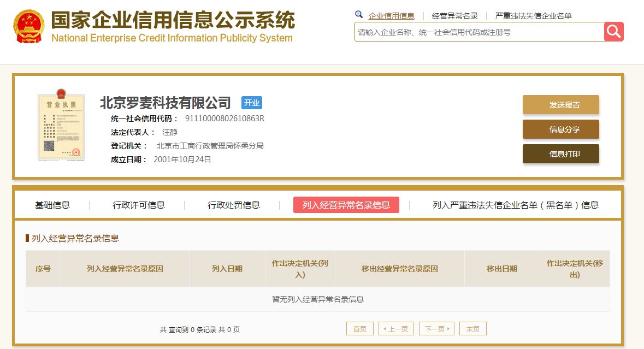This screenshot has height=349, width=644.
Task: Open the 行政处罚信息 tab
Action: (x=233, y=205)
